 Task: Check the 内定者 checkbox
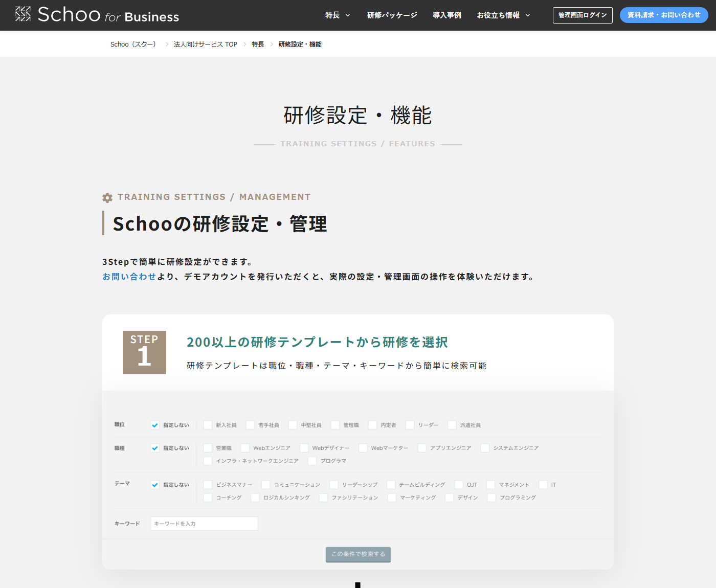(x=372, y=425)
